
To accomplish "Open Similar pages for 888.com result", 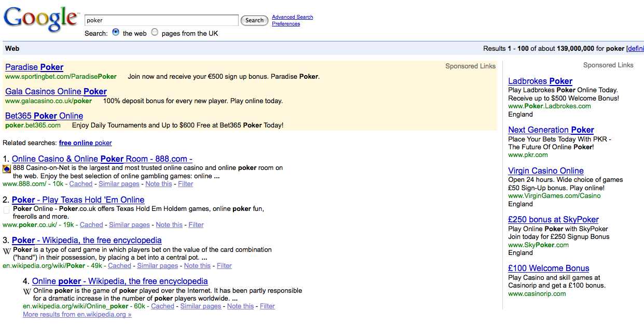I will click(x=119, y=184).
